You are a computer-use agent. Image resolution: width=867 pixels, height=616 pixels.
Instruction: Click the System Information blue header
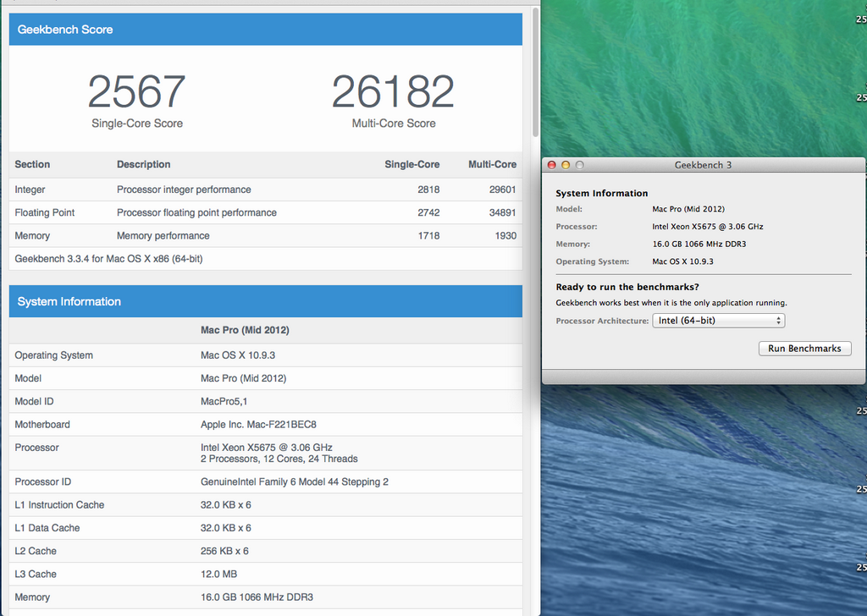coord(265,301)
